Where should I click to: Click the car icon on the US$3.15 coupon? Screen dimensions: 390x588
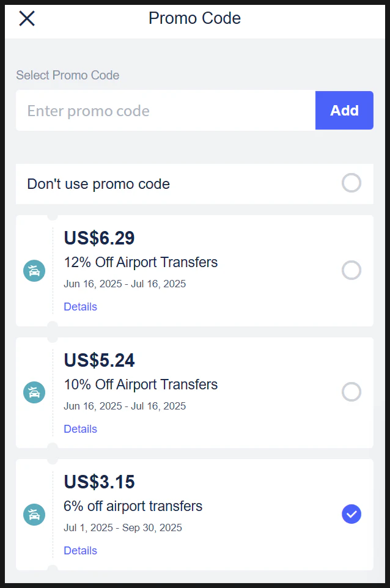pyautogui.click(x=34, y=515)
